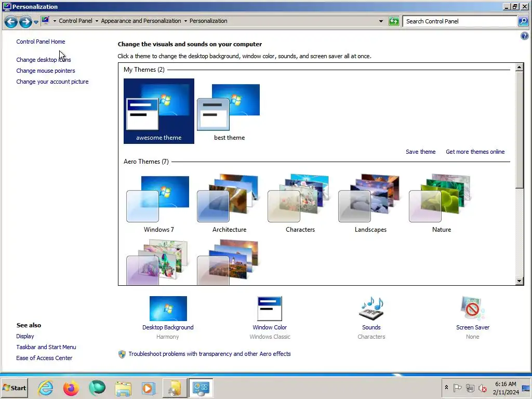The height and width of the screenshot is (399, 532).
Task: Open the Window Color icon
Action: click(x=270, y=309)
